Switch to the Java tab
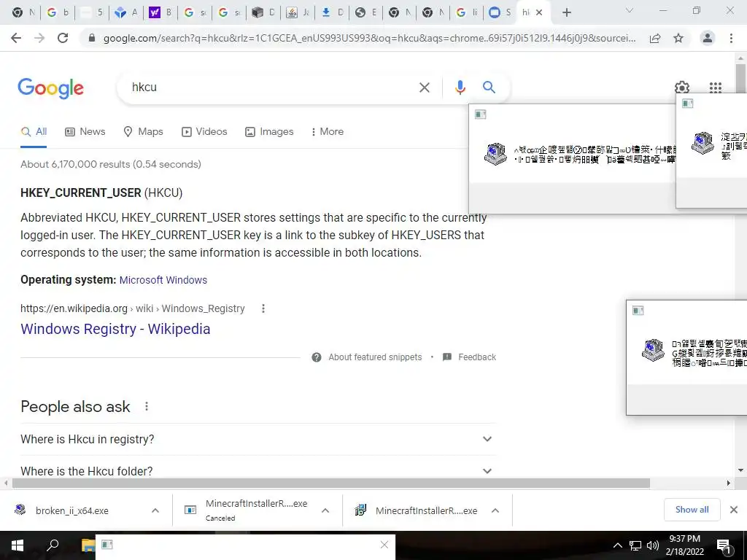 point(298,12)
